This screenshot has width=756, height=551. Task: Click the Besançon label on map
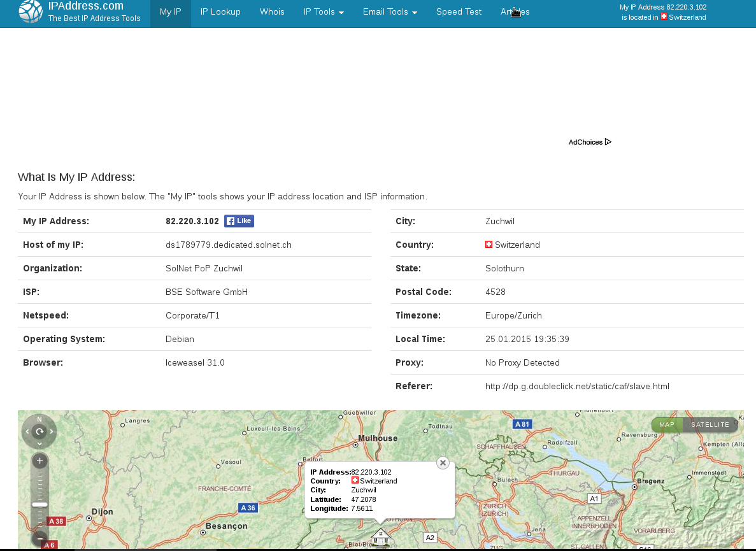click(x=227, y=526)
